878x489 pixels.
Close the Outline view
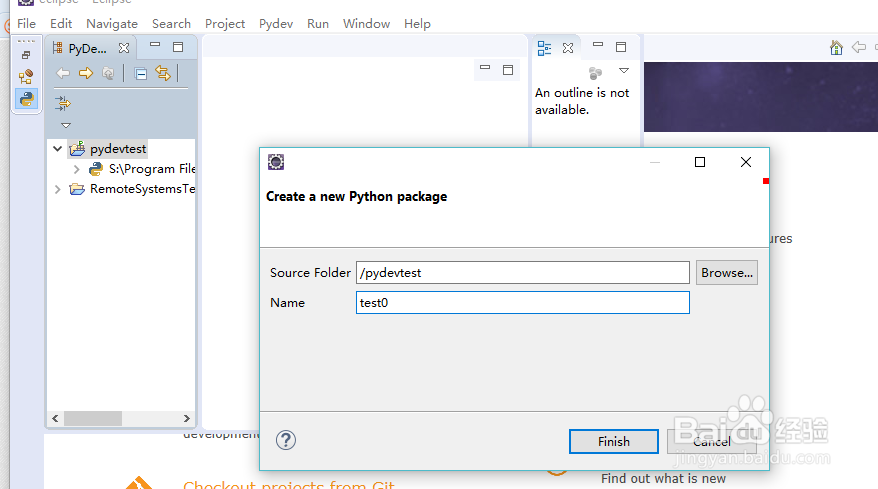[x=568, y=48]
